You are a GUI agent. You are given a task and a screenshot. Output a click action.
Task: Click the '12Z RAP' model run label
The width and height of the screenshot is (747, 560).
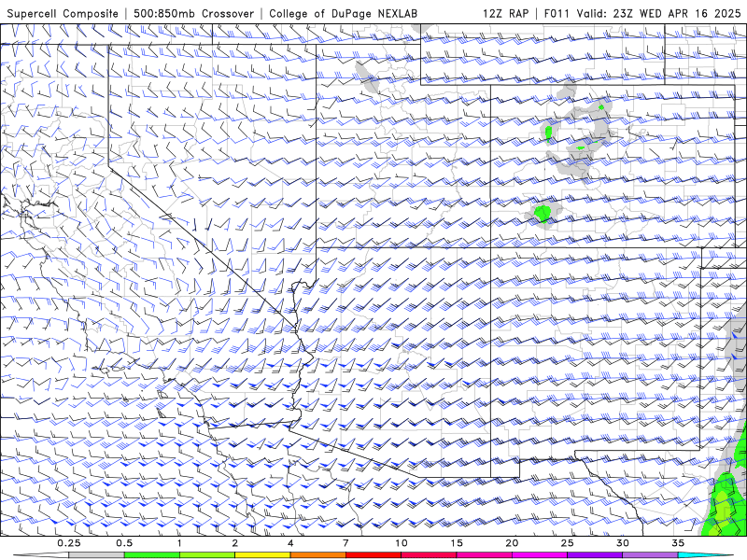pyautogui.click(x=505, y=14)
